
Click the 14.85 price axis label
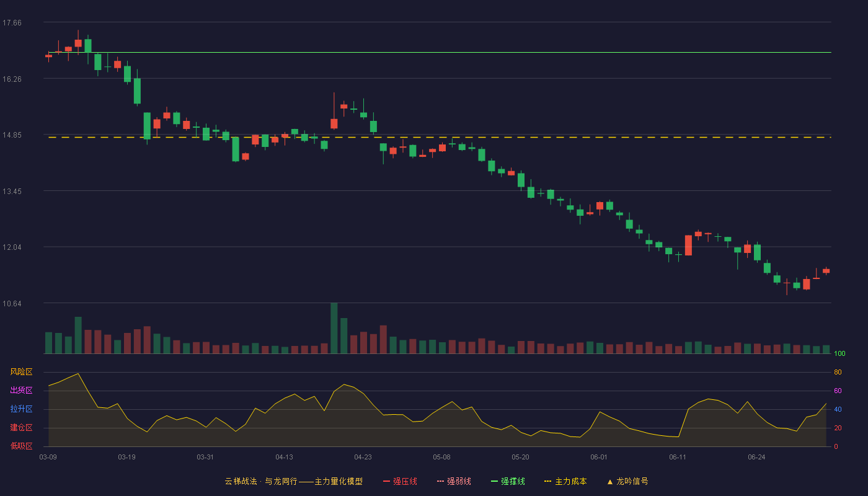[12, 135]
